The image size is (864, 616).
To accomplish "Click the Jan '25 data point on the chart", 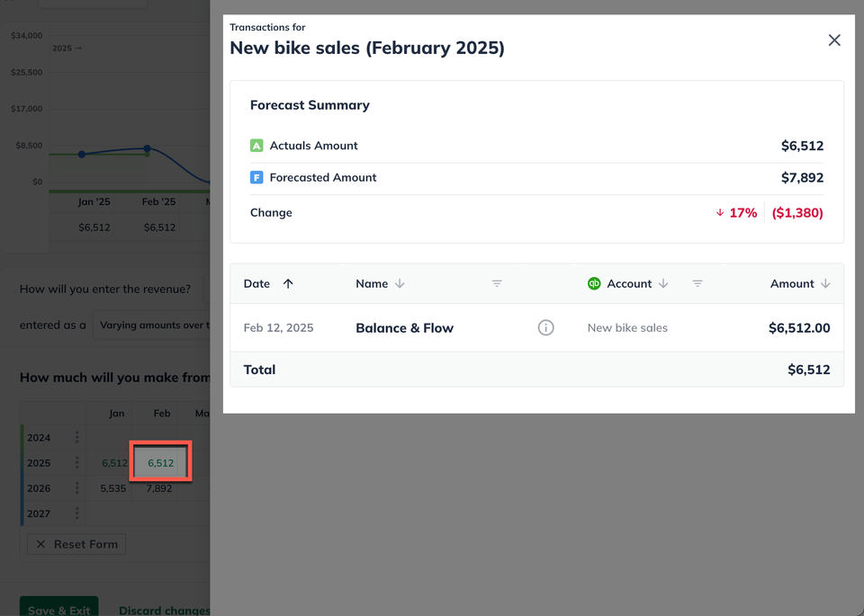I will pos(82,154).
